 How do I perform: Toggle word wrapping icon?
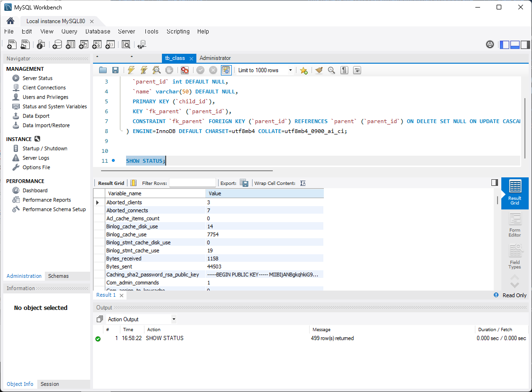tap(357, 70)
